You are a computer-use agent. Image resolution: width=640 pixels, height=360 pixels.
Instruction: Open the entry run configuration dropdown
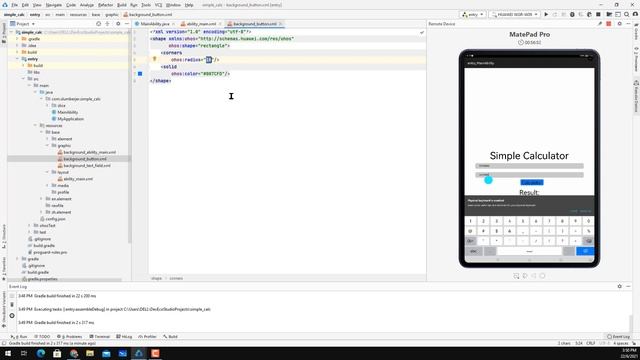(473, 14)
